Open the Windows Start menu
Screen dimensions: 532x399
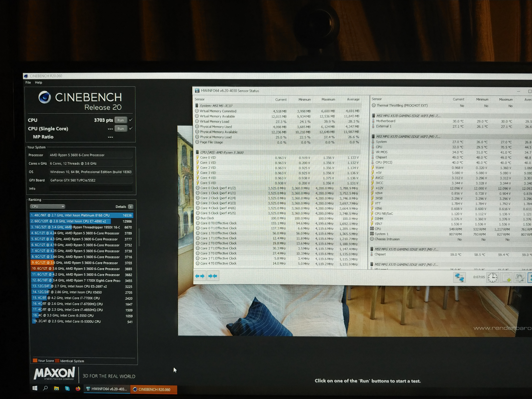point(35,388)
